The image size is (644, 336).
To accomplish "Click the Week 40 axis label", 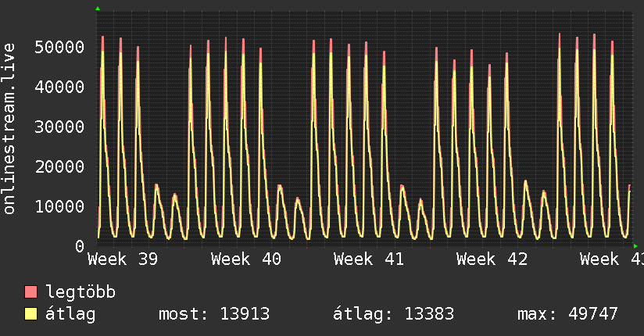I will [x=246, y=259].
